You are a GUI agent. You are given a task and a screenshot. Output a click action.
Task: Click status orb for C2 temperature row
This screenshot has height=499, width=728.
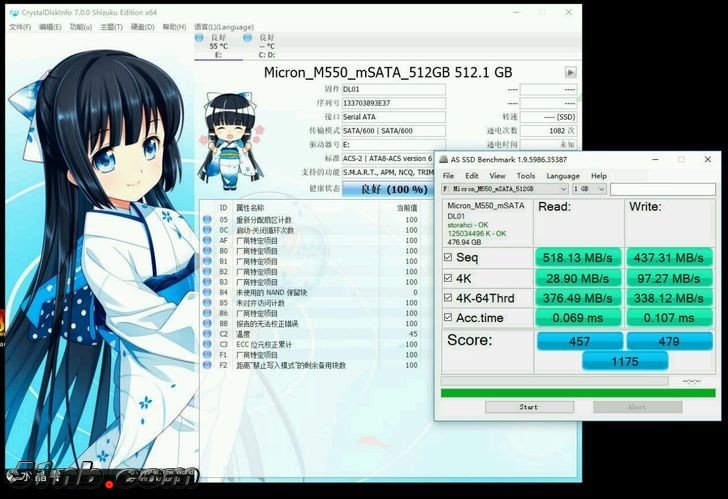coord(207,333)
